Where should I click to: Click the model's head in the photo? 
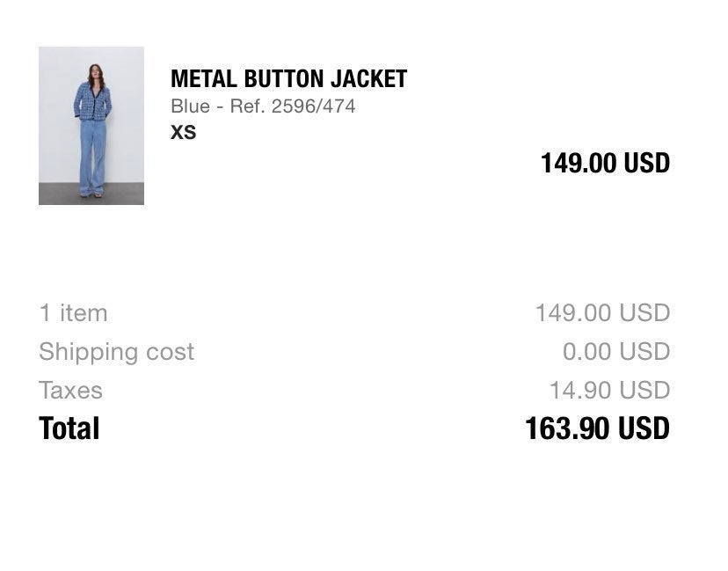click(x=95, y=72)
